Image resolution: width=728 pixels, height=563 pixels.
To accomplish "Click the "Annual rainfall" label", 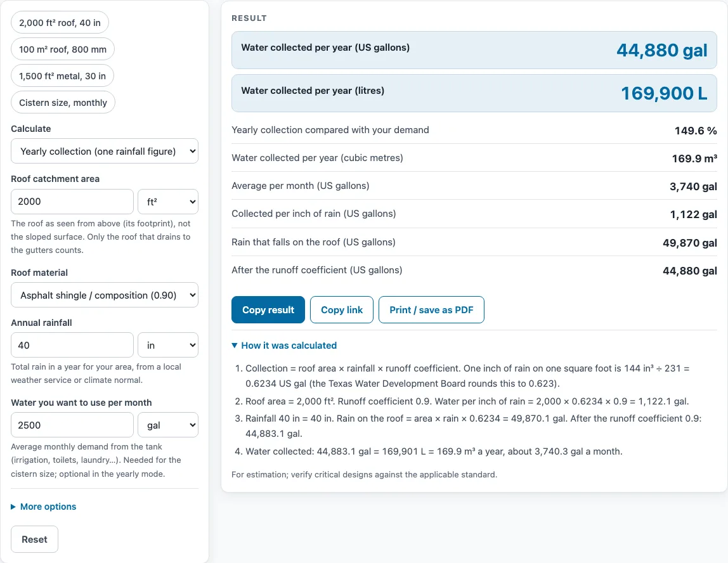I will click(x=41, y=323).
